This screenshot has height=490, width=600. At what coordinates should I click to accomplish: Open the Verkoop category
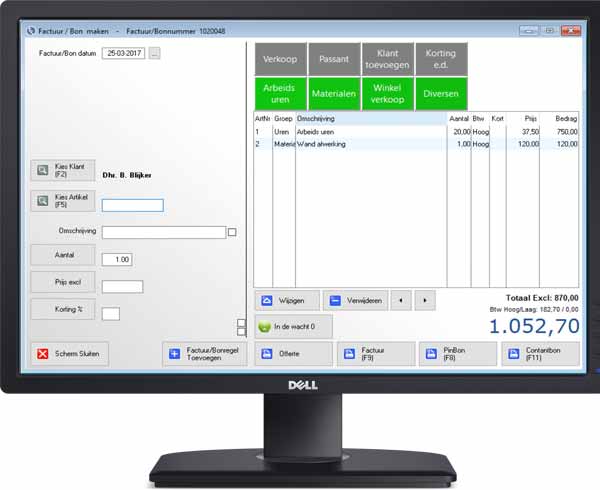[280, 59]
